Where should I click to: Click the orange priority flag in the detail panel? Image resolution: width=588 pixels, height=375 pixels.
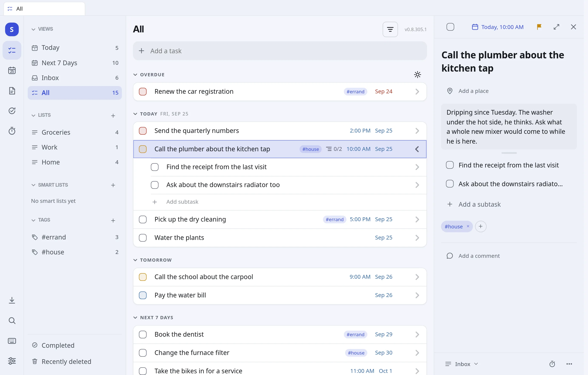(539, 27)
